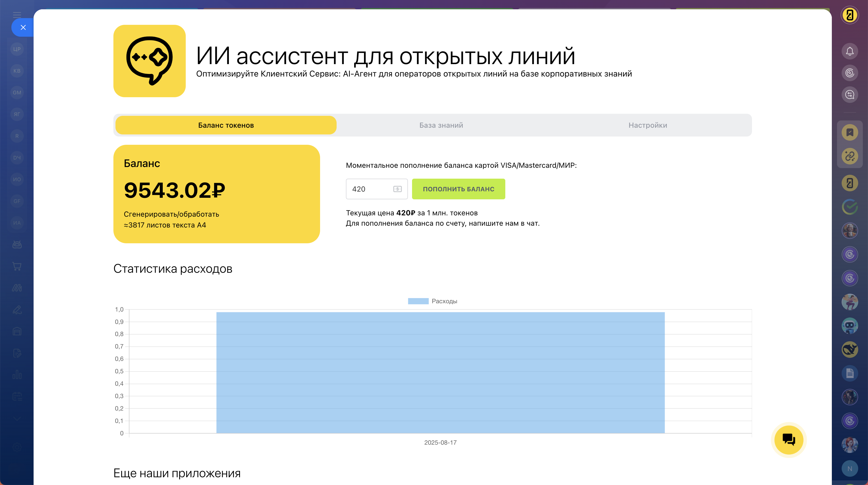Open the blue robot avatar chat

click(849, 325)
